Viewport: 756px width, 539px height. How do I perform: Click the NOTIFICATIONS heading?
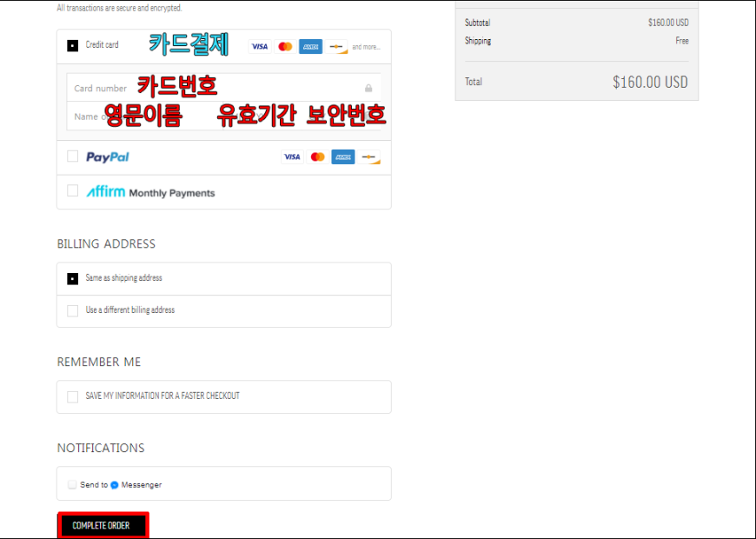click(101, 448)
